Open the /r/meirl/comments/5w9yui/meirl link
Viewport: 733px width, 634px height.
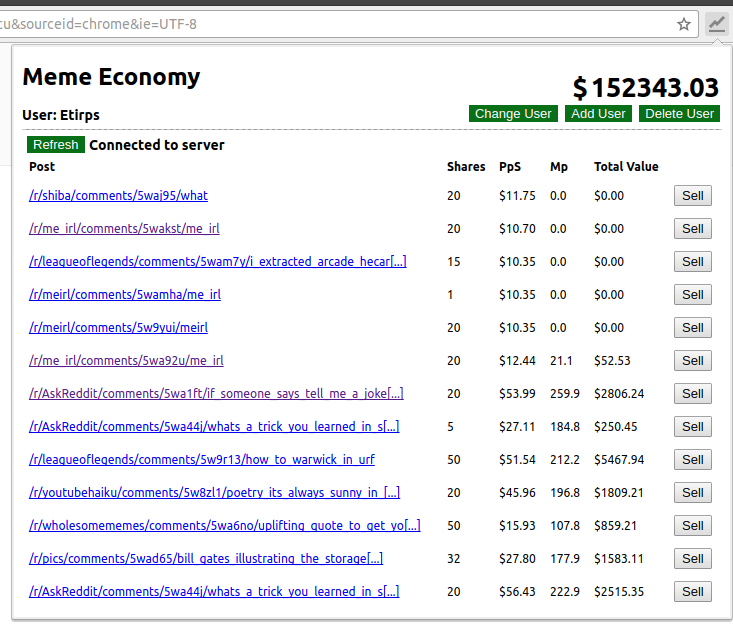point(118,328)
